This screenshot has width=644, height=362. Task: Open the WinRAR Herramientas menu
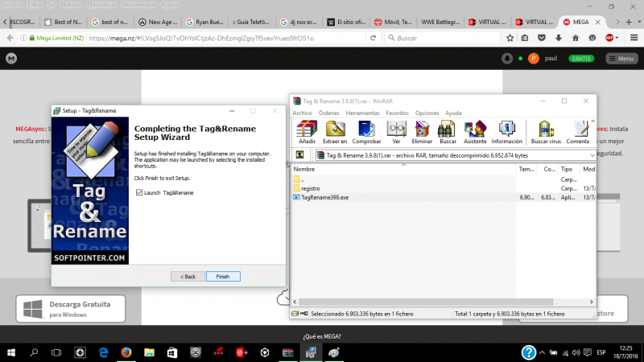pos(363,113)
